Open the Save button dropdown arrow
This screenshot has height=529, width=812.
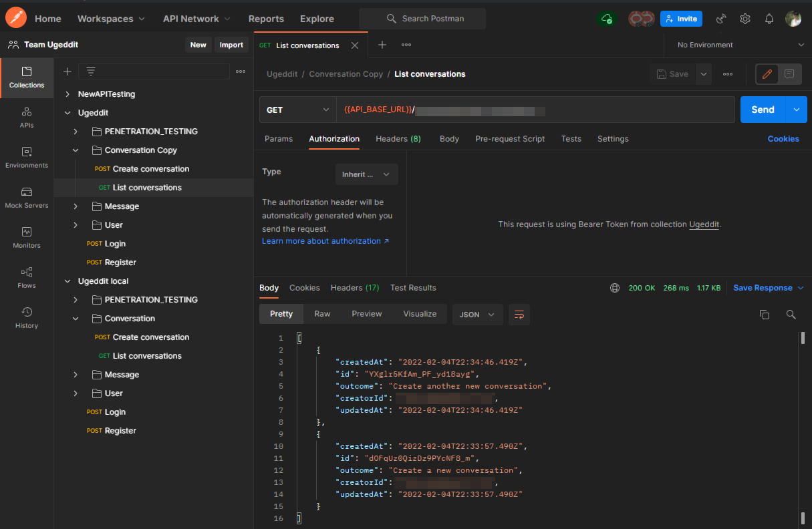pyautogui.click(x=703, y=74)
